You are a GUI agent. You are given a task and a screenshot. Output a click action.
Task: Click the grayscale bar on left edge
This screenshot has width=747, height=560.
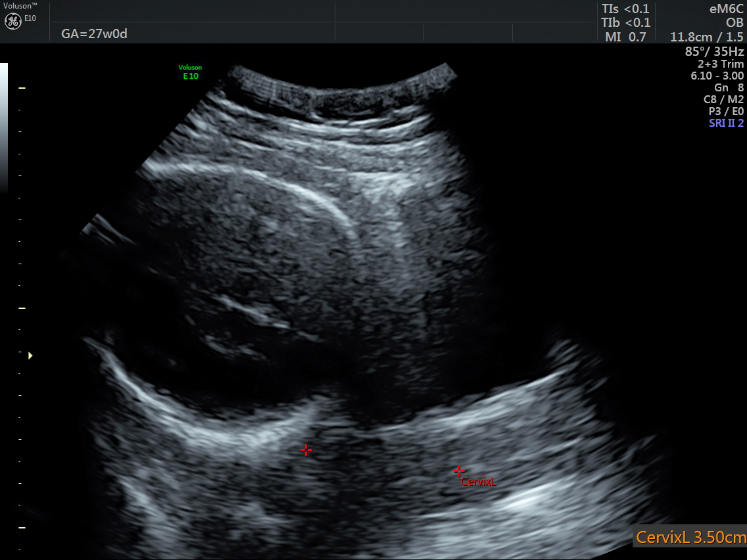4,125
